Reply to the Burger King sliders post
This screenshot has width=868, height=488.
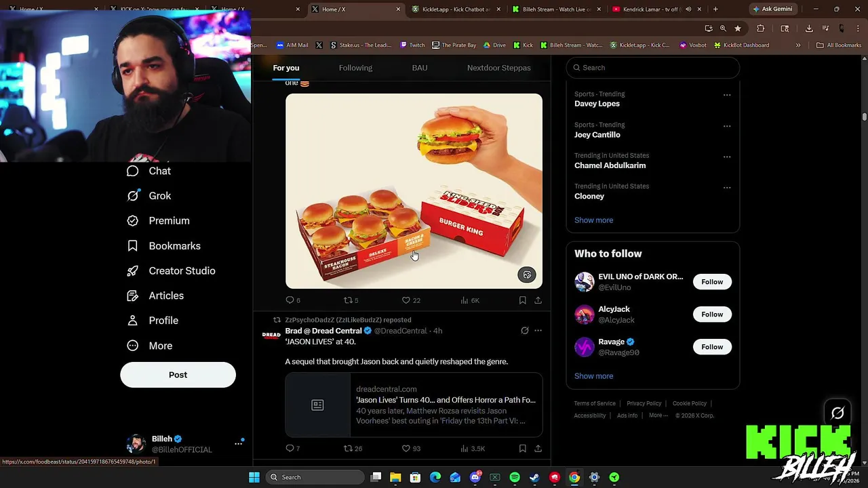click(293, 300)
